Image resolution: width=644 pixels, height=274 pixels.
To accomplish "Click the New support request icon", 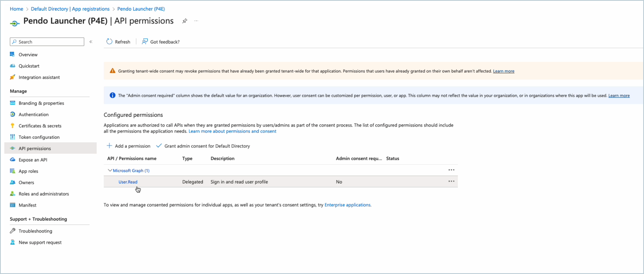I will [x=12, y=242].
